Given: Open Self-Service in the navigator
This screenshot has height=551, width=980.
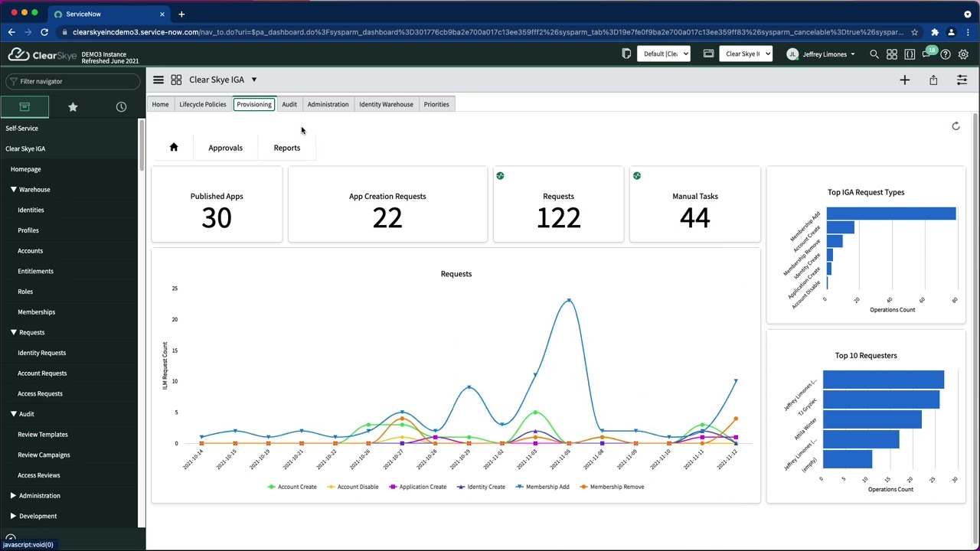Looking at the screenshot, I should 21,129.
